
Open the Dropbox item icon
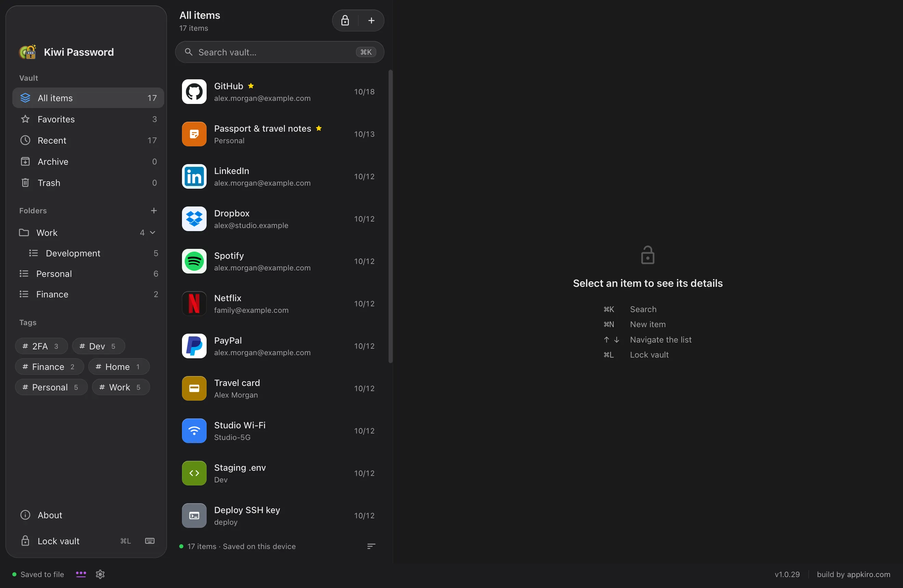[x=194, y=219]
